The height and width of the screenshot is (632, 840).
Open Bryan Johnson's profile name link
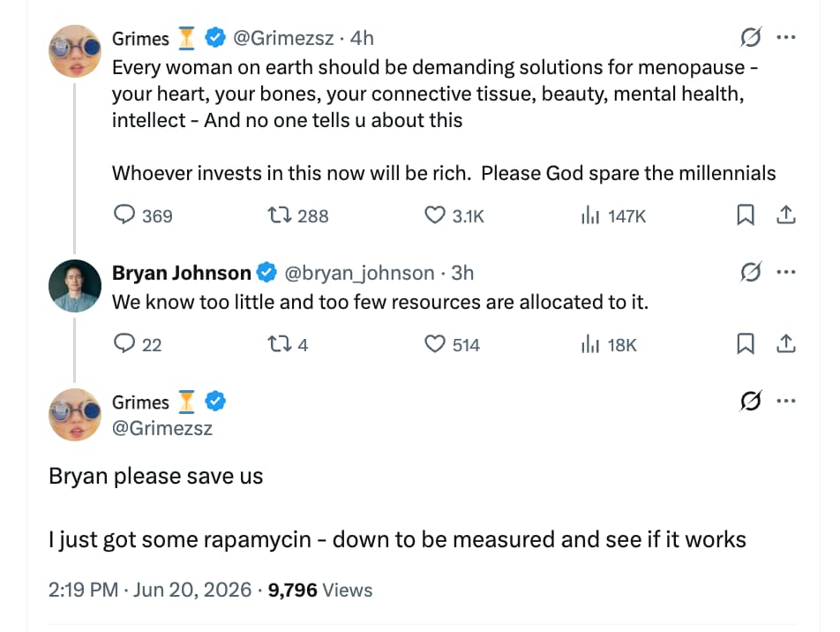pos(182,273)
